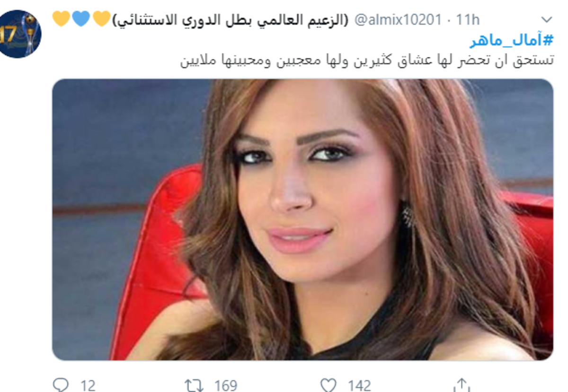Image resolution: width=568 pixels, height=392 pixels.
Task: Click the reply speech bubble icon
Action: coord(61,385)
